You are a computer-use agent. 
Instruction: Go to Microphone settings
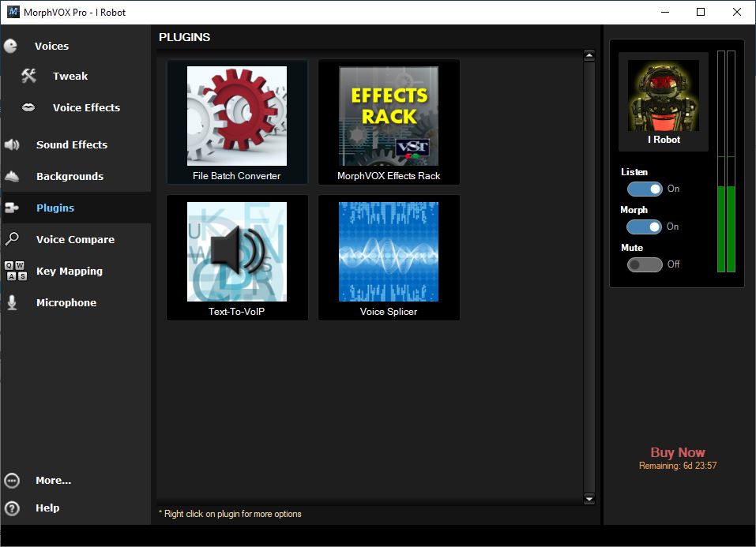point(66,302)
